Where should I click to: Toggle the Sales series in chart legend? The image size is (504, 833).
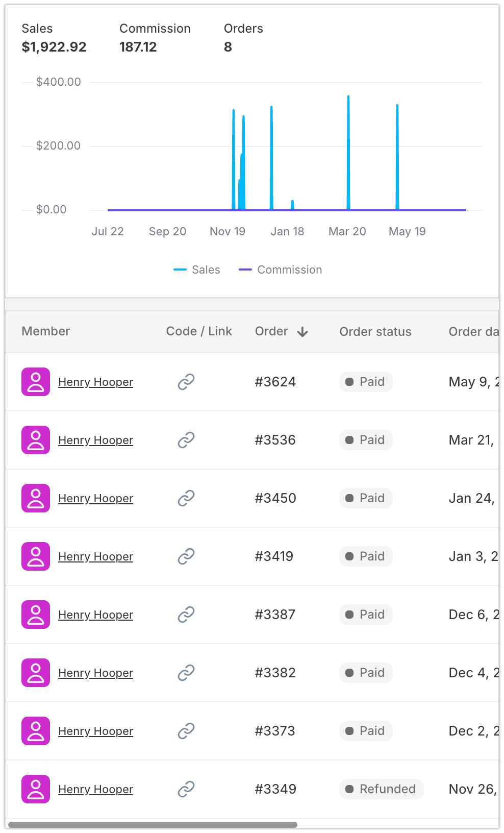197,269
